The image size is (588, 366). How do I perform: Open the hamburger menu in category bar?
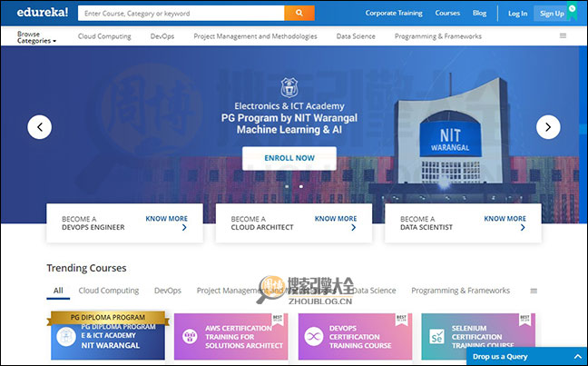tap(563, 36)
